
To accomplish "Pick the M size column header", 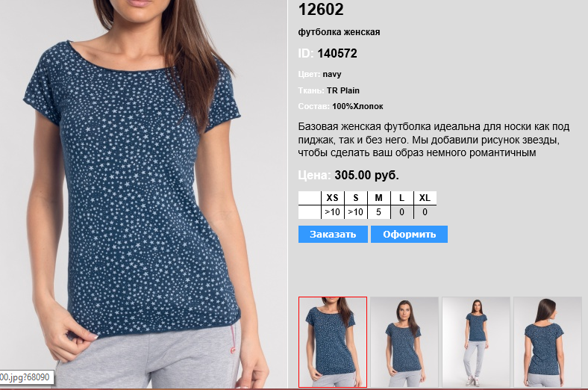I will click(x=379, y=198).
